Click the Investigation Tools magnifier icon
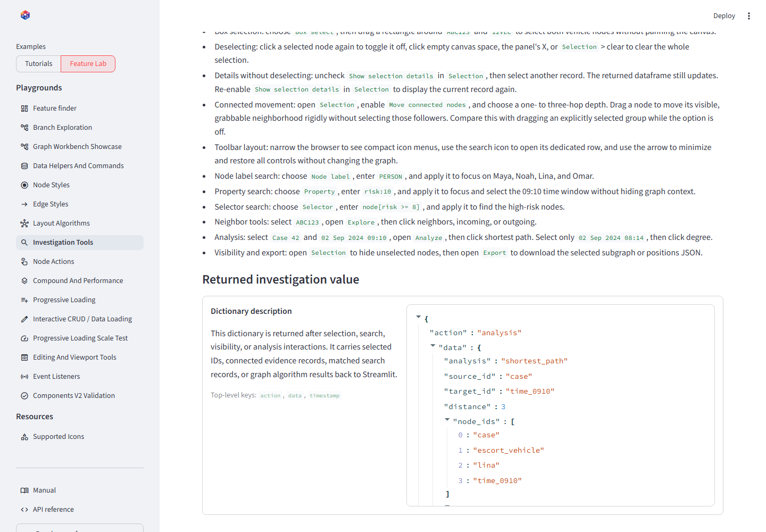This screenshot has height=532, width=766. (24, 243)
